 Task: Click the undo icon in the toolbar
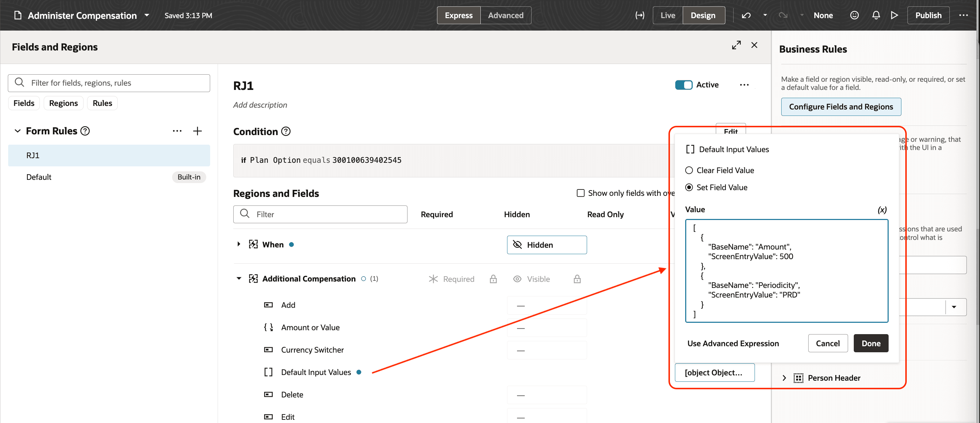tap(746, 15)
